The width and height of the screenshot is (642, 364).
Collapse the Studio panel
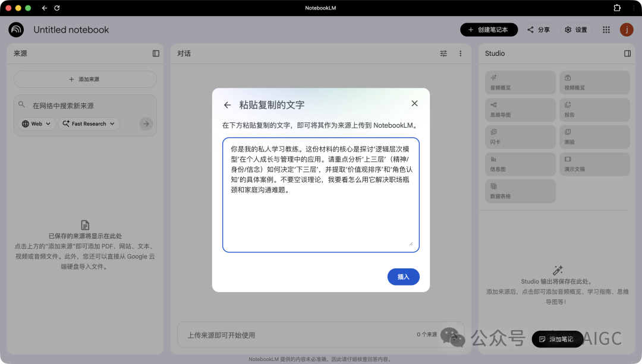click(627, 53)
